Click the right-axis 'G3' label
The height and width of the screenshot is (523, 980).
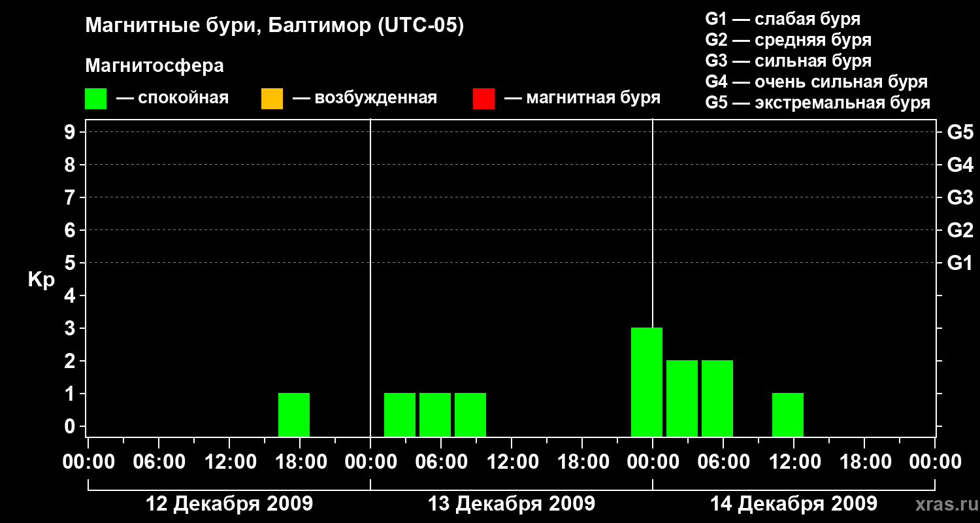coord(960,197)
